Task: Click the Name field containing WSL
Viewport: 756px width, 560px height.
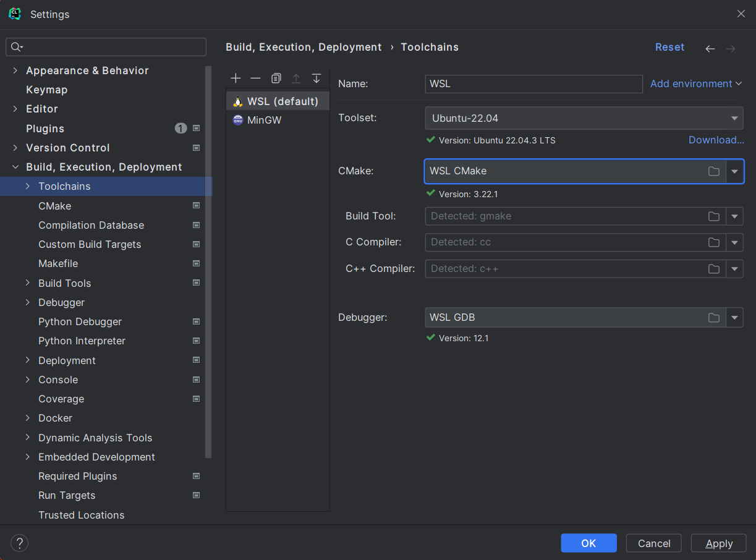Action: click(534, 84)
